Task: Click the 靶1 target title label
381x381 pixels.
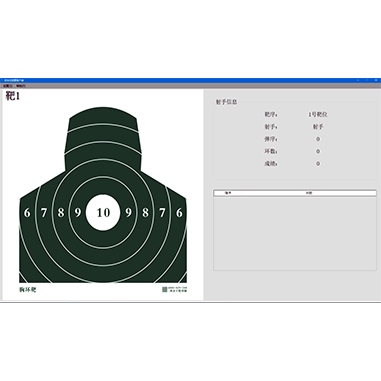Action: point(13,96)
